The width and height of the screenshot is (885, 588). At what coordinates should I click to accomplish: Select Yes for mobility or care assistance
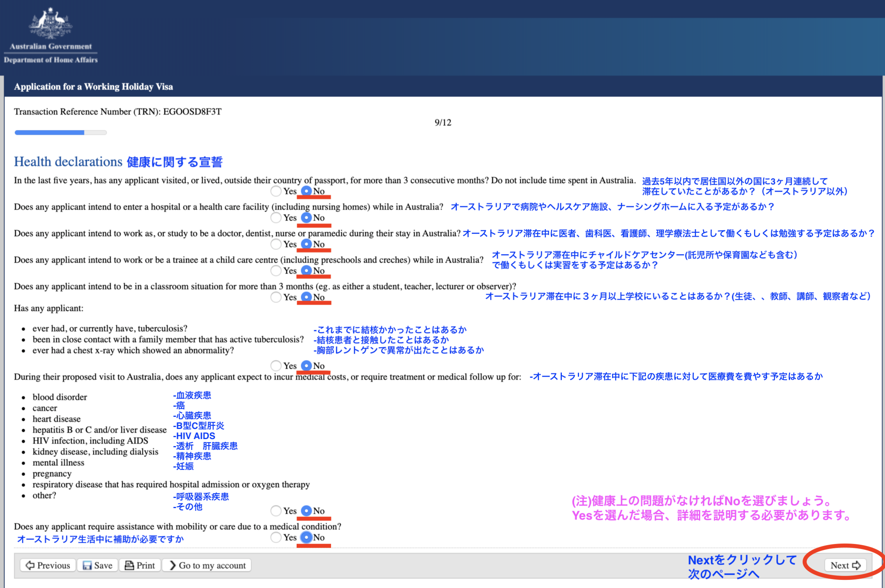coord(276,537)
